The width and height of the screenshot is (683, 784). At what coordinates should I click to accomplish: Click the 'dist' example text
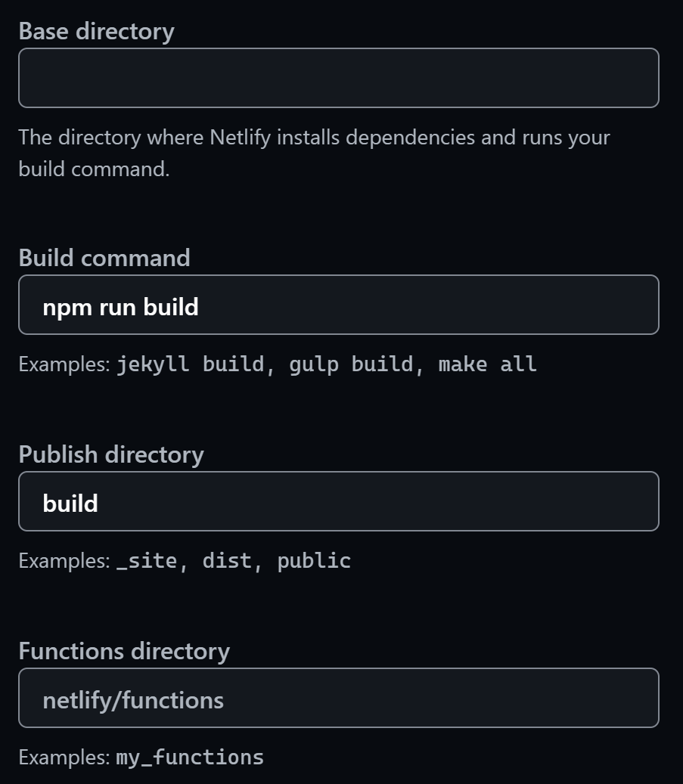pos(226,560)
